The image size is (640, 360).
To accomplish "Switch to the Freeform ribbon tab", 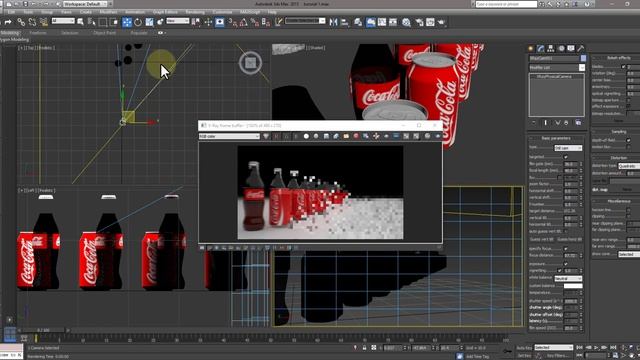I will [38, 33].
